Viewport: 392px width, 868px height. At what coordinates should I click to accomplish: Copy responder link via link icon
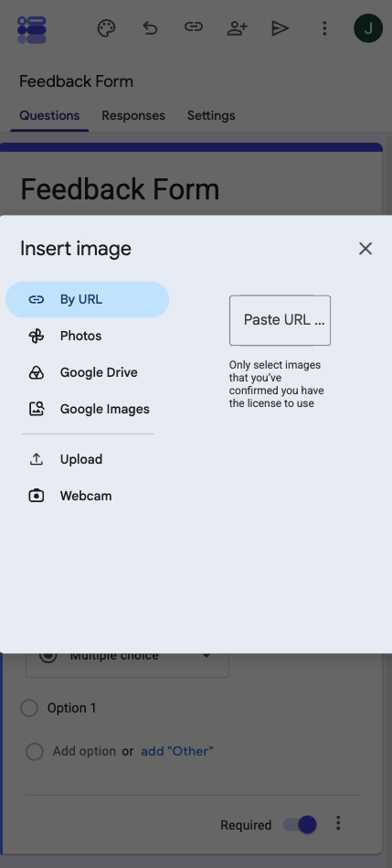click(x=193, y=27)
